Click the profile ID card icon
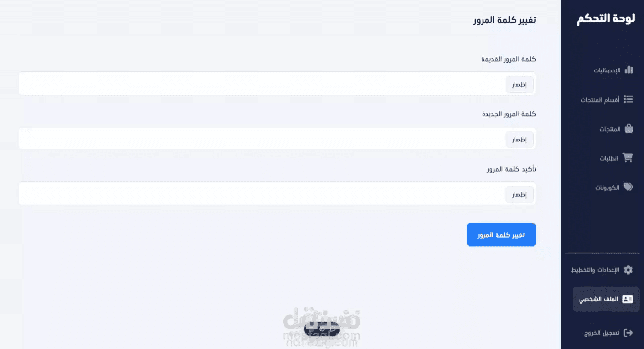644x349 pixels. click(628, 299)
